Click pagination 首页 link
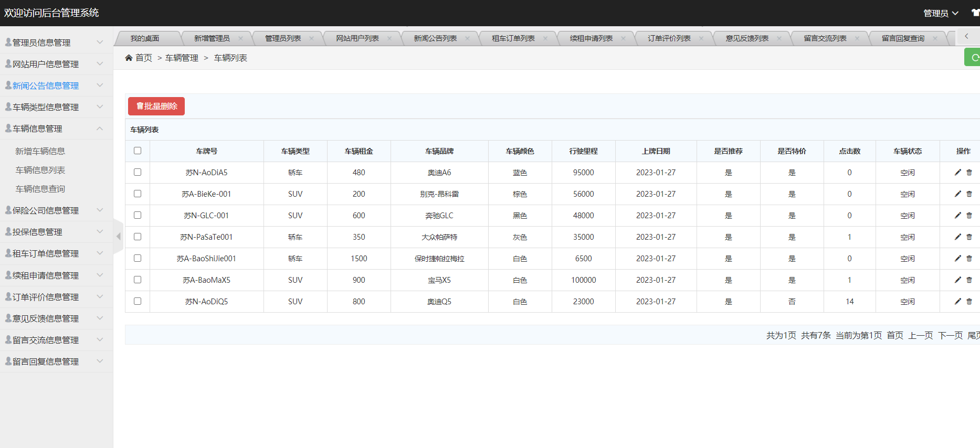This screenshot has height=448, width=980. point(895,335)
